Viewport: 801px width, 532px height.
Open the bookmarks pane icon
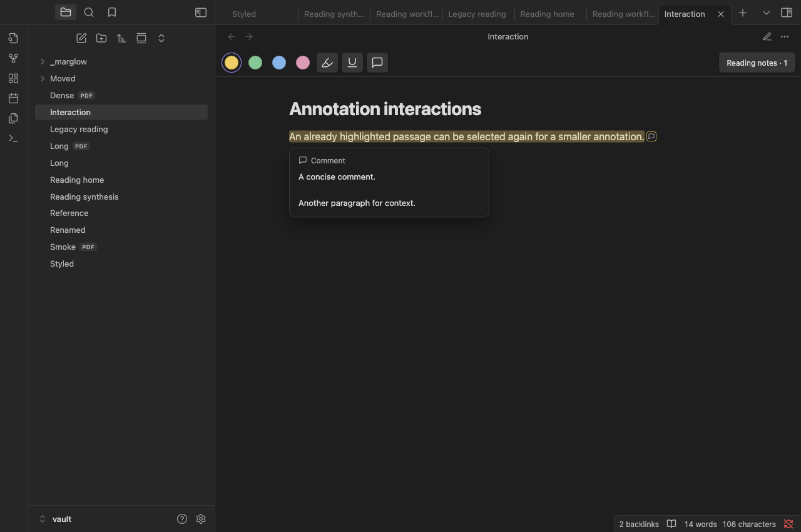pyautogui.click(x=112, y=12)
